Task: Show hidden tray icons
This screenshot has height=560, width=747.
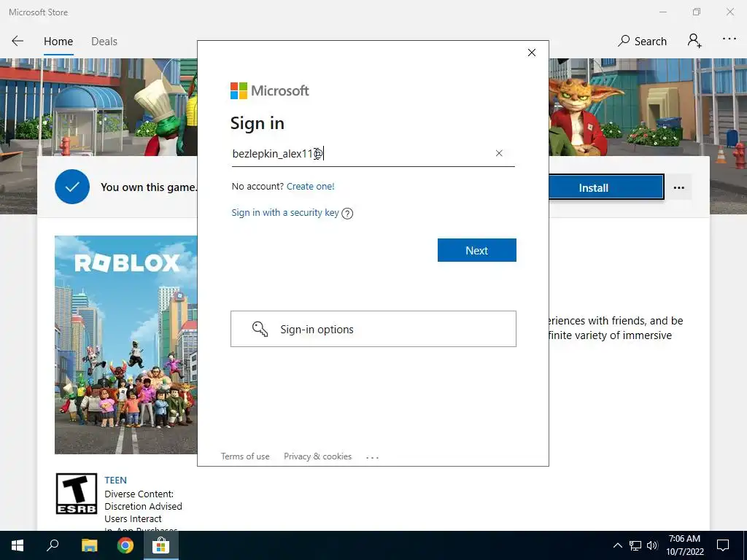Action: pos(617,545)
